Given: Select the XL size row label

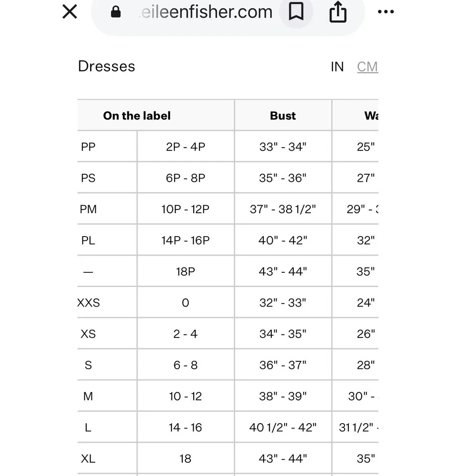Looking at the screenshot, I should pyautogui.click(x=88, y=459).
